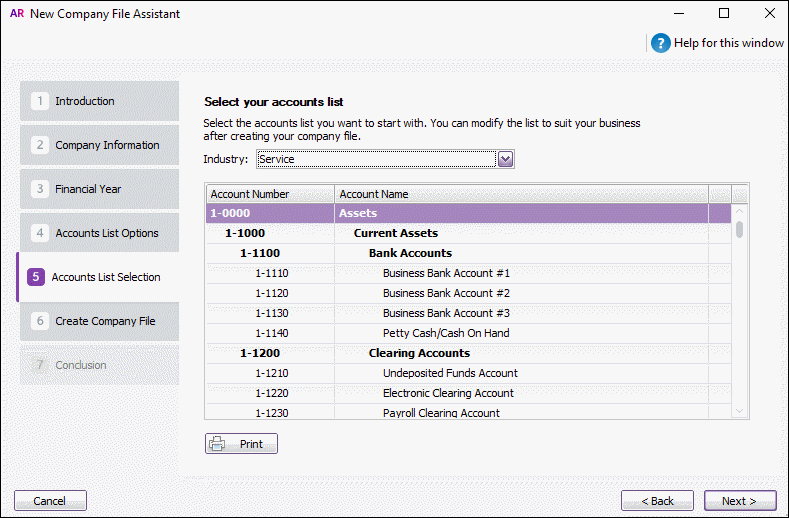The height and width of the screenshot is (518, 789).
Task: Select the Create Company File step
Action: [98, 321]
